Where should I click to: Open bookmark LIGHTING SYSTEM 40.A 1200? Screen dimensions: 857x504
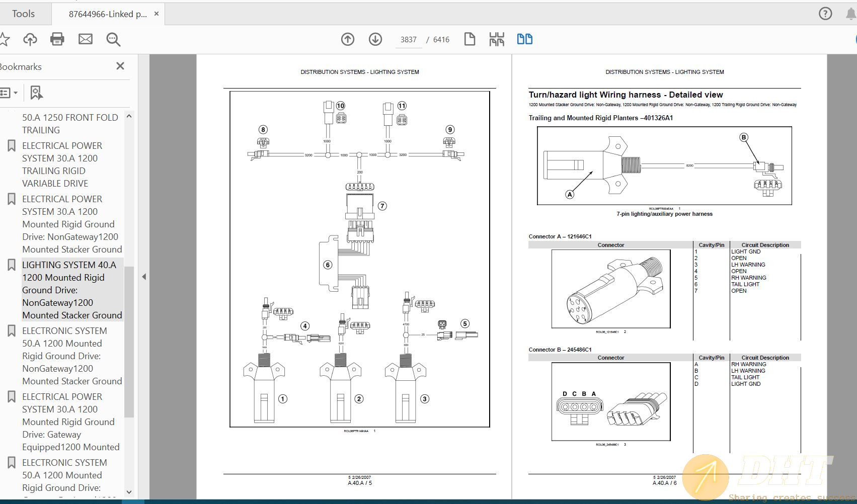(72, 289)
